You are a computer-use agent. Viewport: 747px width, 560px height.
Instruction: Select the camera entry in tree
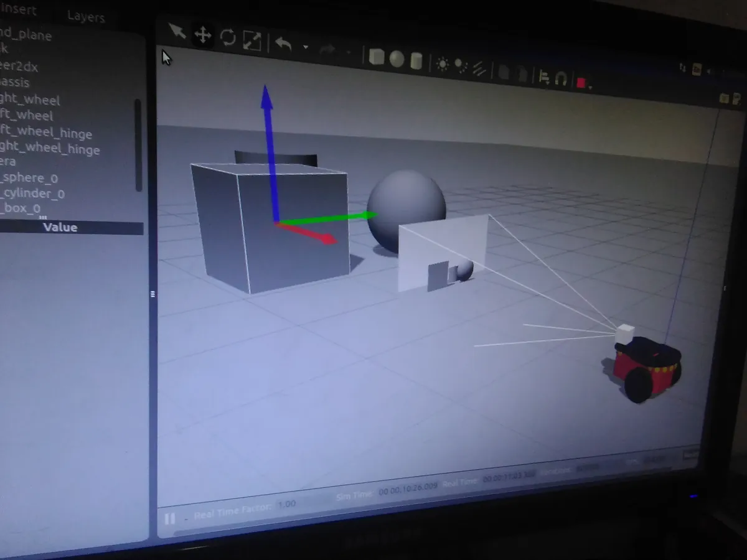coord(8,161)
